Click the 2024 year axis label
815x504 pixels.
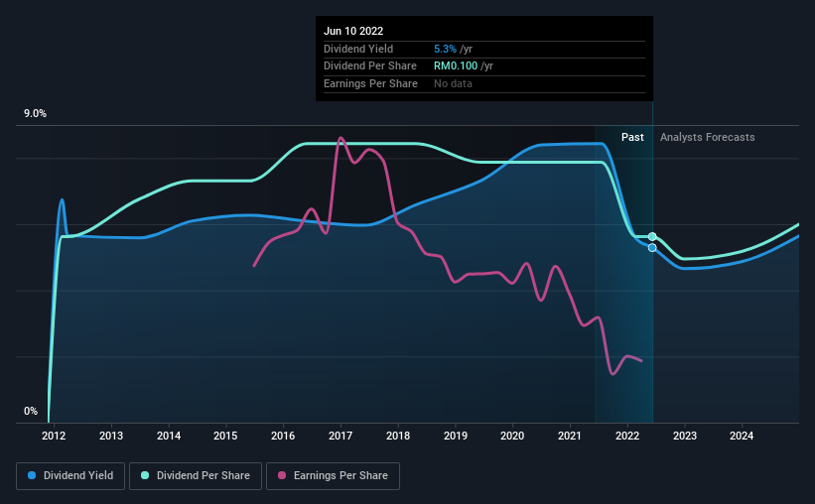click(742, 436)
